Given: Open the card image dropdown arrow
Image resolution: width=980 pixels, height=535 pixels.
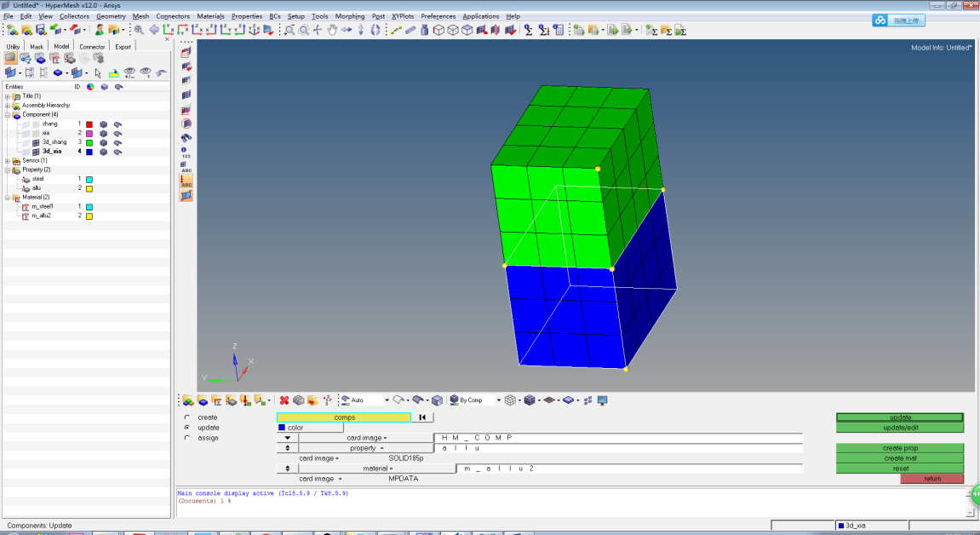Looking at the screenshot, I should [x=287, y=438].
